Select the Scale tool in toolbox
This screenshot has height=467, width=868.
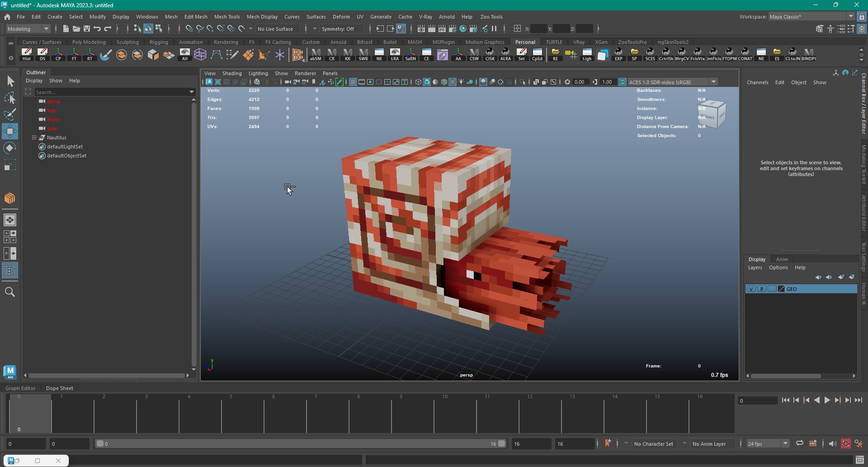[x=10, y=165]
